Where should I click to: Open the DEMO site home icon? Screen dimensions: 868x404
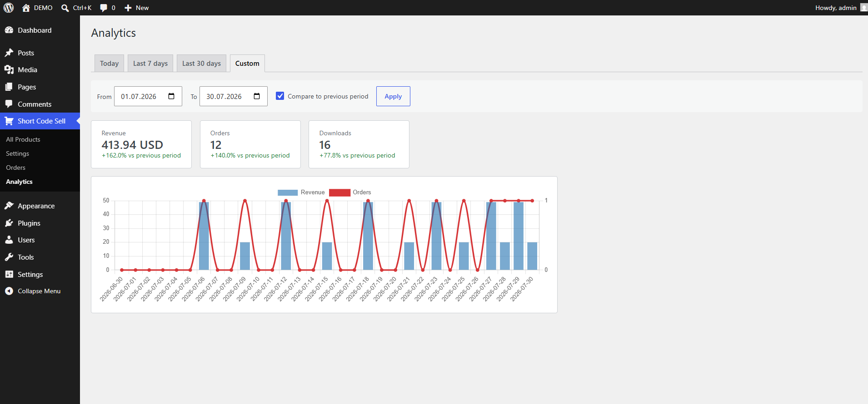coord(26,8)
